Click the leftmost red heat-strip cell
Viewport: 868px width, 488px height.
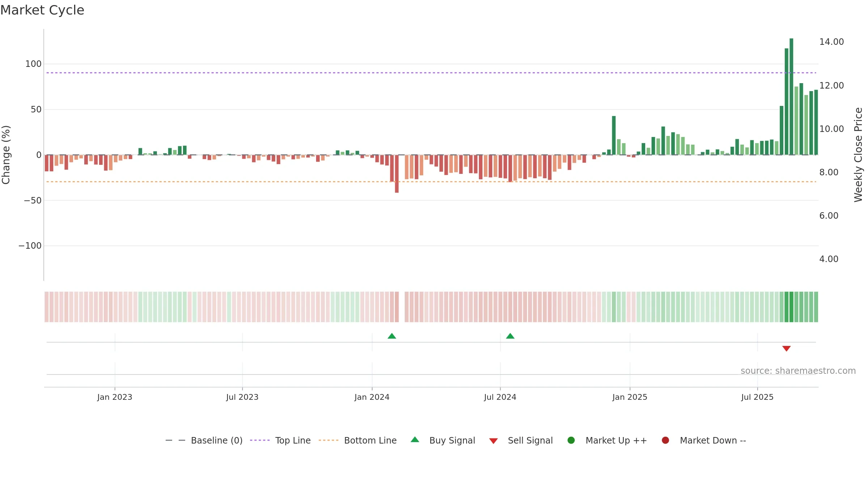point(47,307)
